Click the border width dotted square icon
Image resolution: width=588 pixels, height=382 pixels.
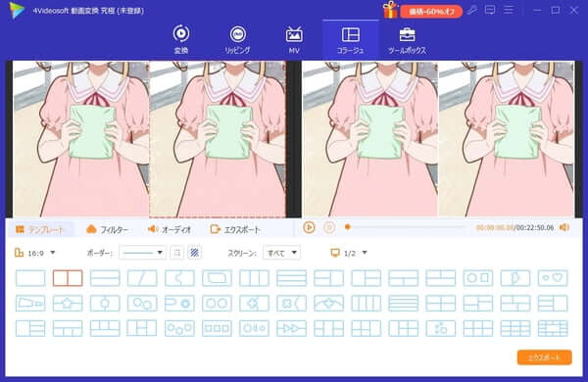[177, 253]
